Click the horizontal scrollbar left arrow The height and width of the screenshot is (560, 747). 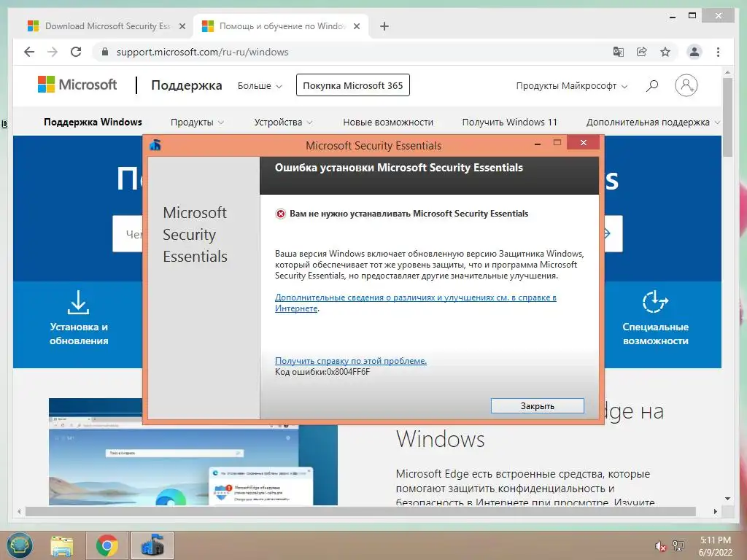19,511
